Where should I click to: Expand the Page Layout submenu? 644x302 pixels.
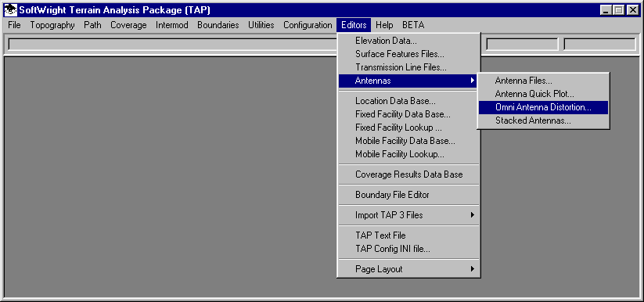click(x=408, y=269)
